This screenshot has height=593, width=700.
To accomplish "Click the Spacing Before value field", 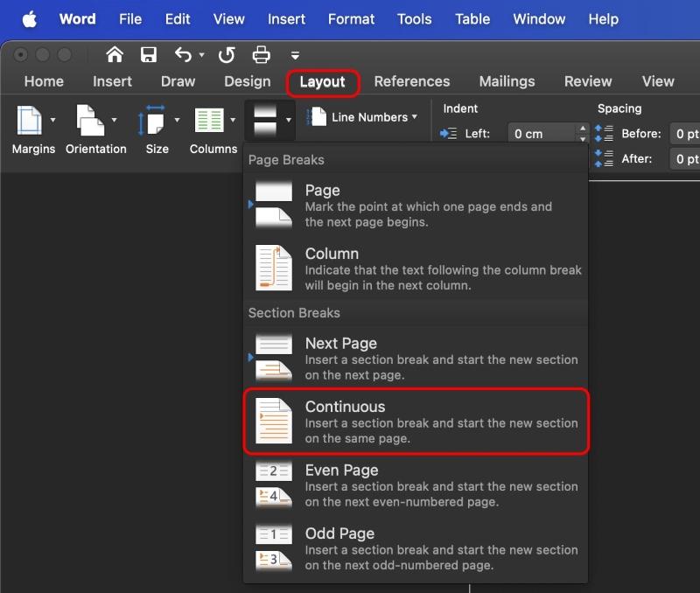I will click(685, 134).
